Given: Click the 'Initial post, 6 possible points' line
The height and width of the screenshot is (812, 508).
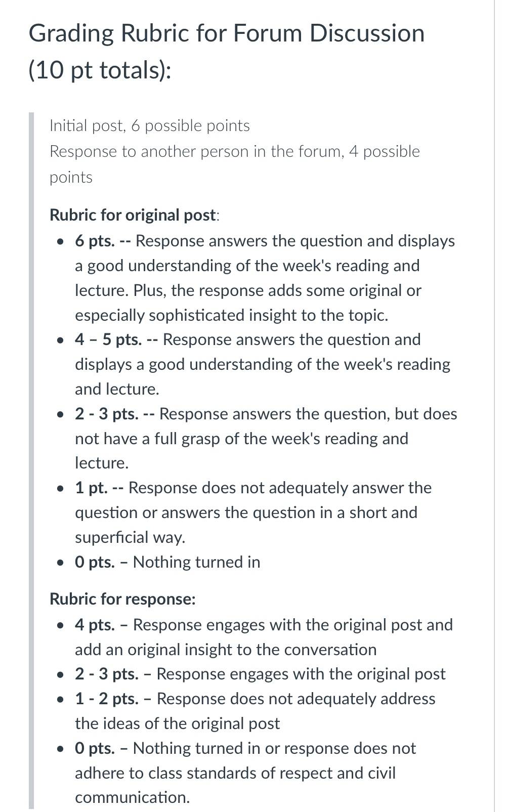Looking at the screenshot, I should pyautogui.click(x=150, y=125).
